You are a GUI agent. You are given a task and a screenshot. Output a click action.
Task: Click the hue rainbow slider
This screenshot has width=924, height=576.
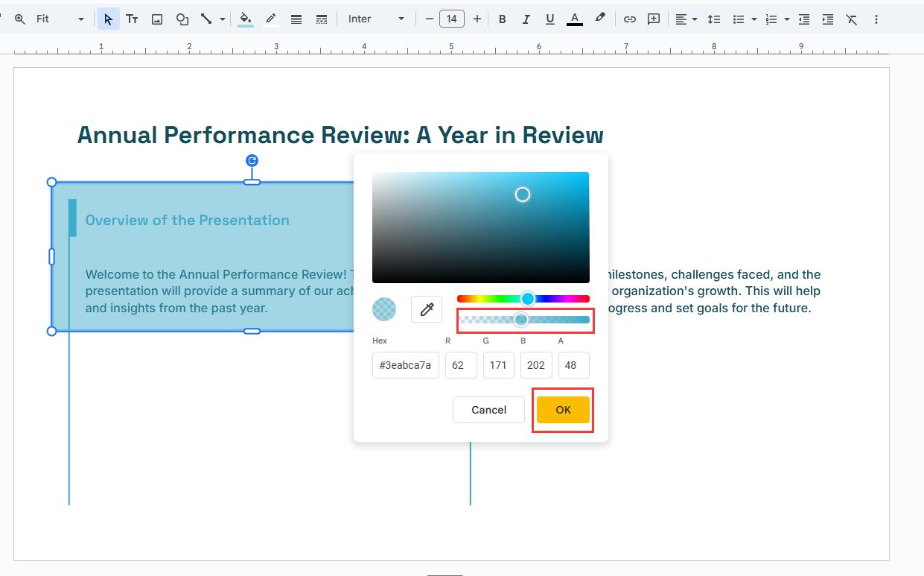tap(523, 299)
